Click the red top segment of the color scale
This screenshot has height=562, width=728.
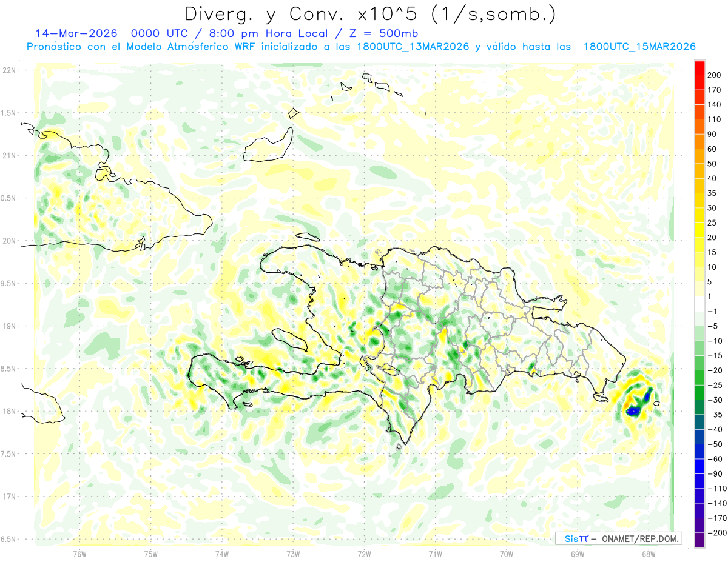point(699,68)
